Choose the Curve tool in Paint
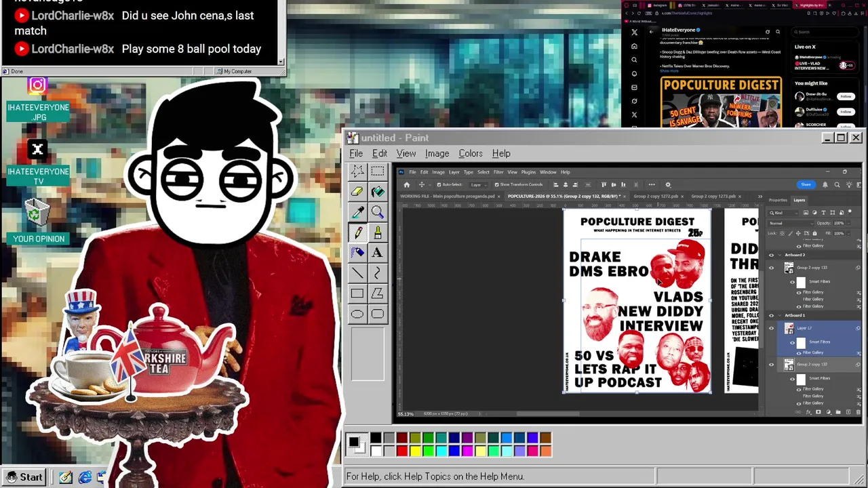This screenshot has width=868, height=488. tap(378, 273)
